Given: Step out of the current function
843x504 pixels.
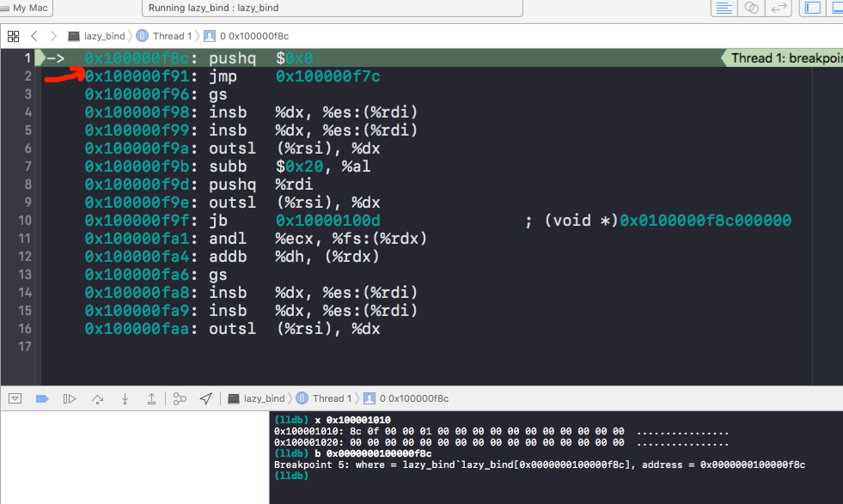Looking at the screenshot, I should coord(151,398).
